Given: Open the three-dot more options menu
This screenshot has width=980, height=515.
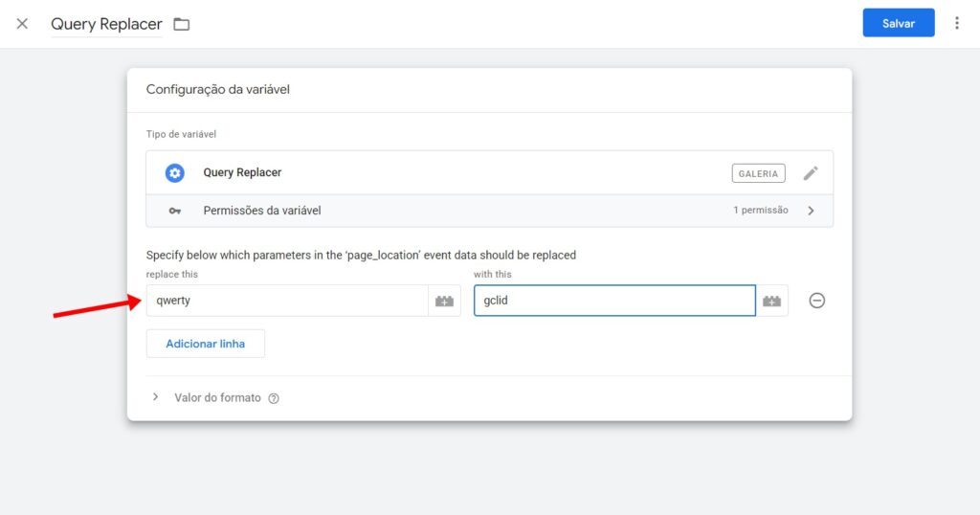Looking at the screenshot, I should click(956, 24).
